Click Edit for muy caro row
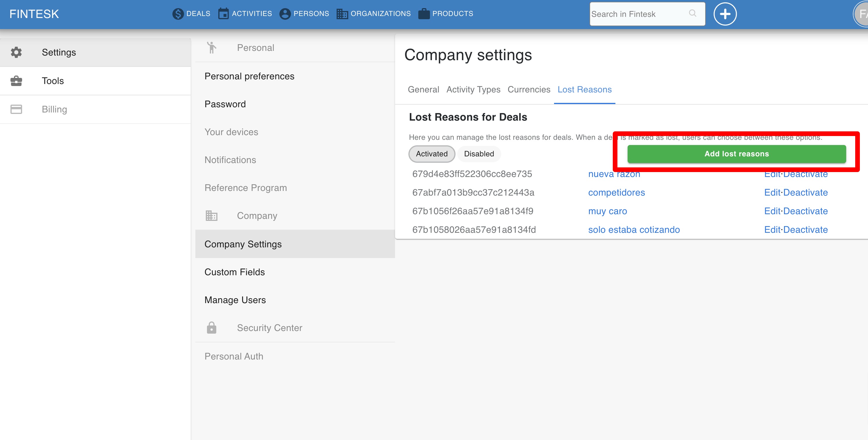Screen dimensions: 868x440 pos(772,211)
